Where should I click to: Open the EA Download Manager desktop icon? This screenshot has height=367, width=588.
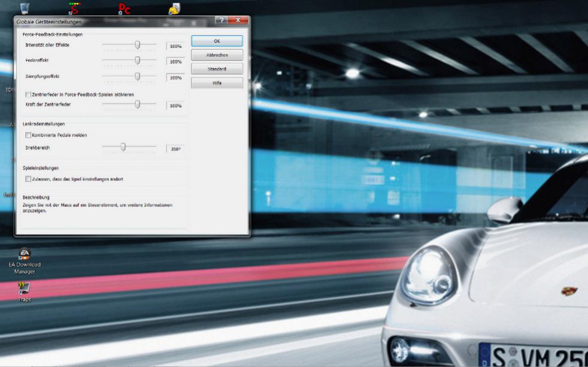[x=25, y=261]
